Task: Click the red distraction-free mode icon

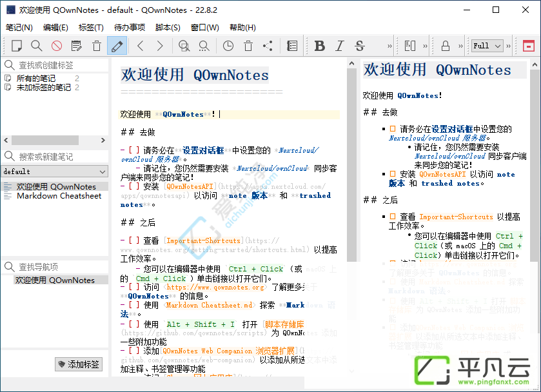Action: [x=528, y=46]
